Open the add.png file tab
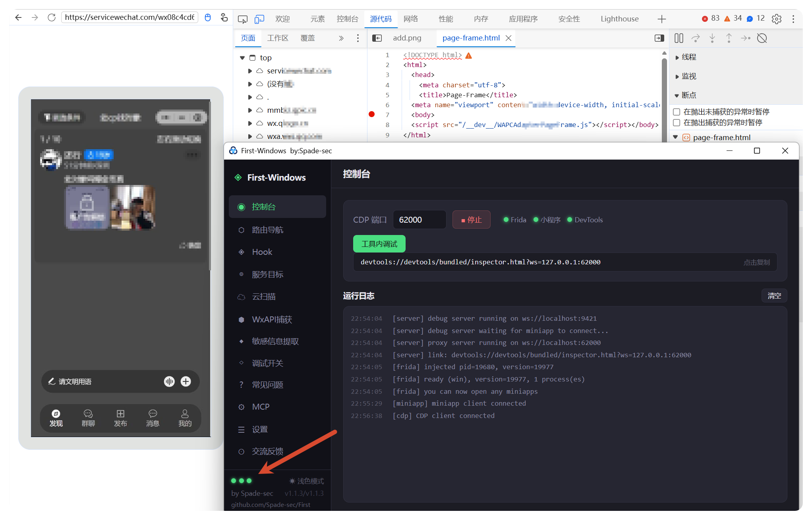This screenshot has width=812, height=520. [407, 38]
